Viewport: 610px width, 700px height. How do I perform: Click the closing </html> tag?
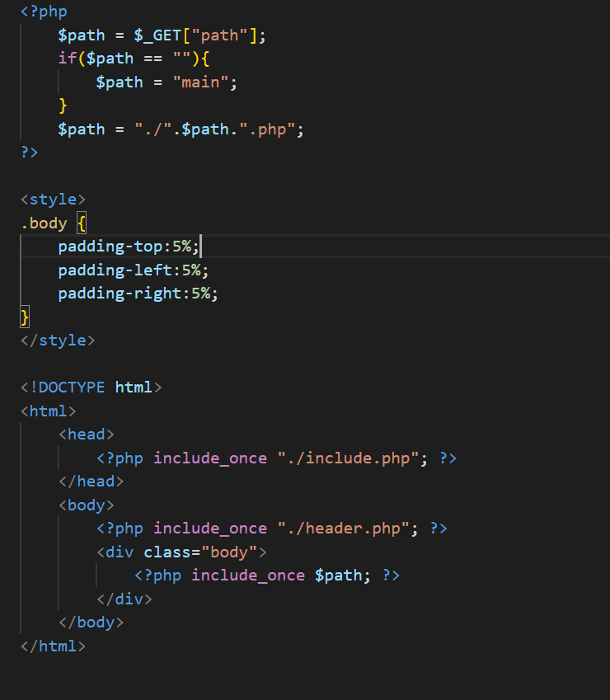[53, 646]
